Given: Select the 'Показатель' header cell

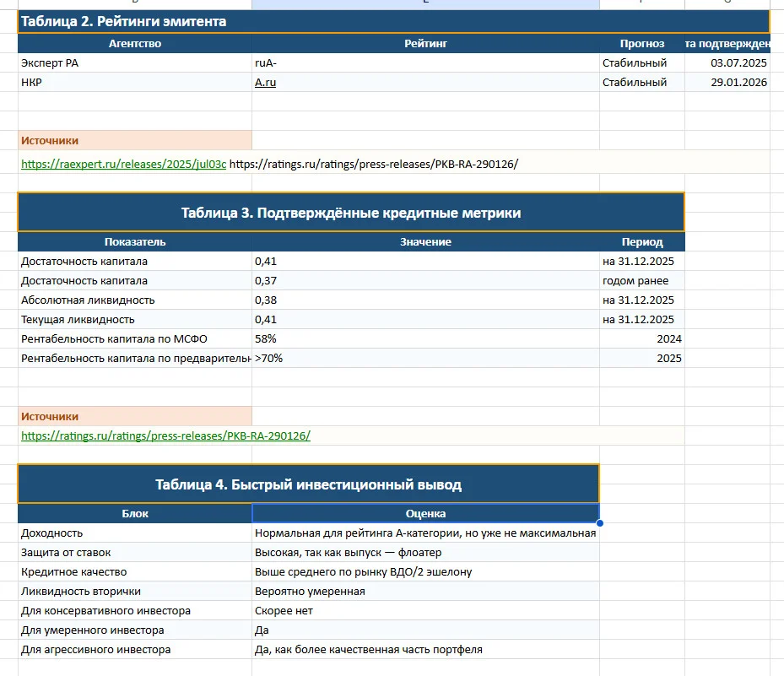Looking at the screenshot, I should [x=135, y=242].
